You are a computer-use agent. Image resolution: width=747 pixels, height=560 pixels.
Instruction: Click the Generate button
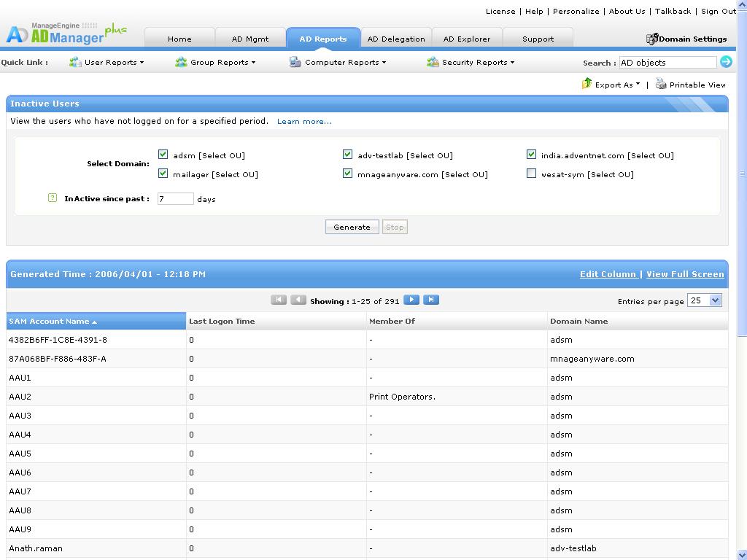click(352, 227)
